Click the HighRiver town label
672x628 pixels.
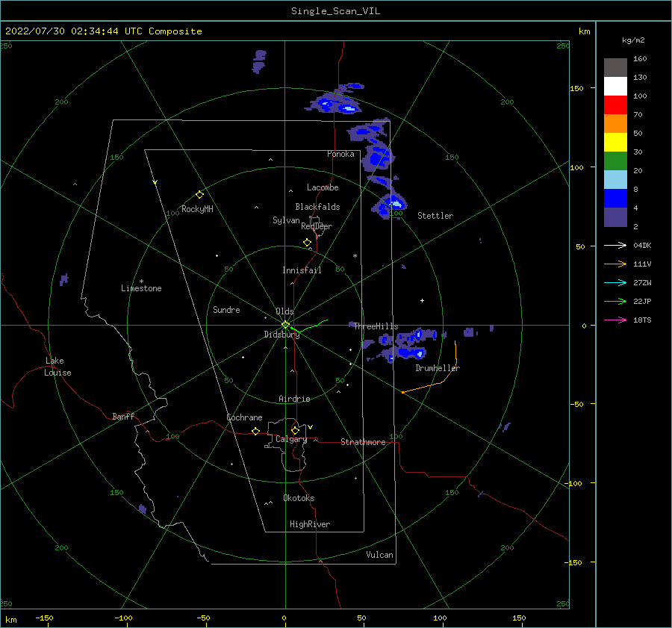(310, 524)
